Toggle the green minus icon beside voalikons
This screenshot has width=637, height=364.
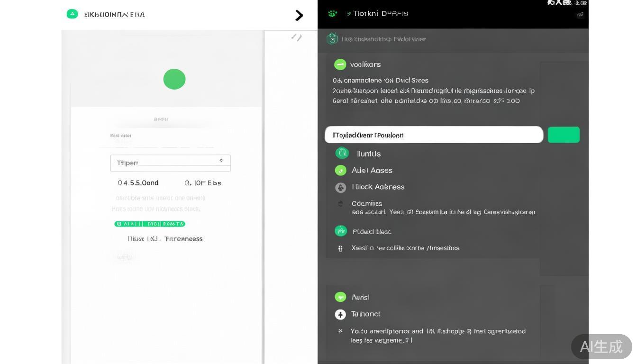pos(340,64)
